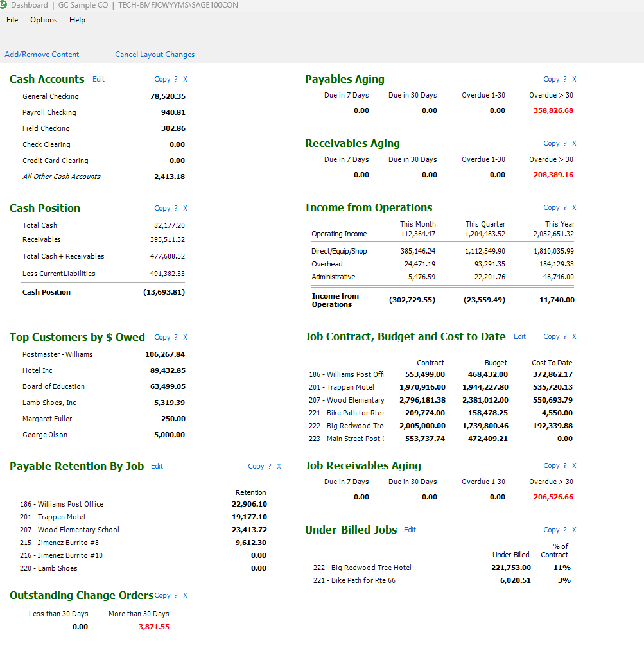Screen dimensions: 644x660
Task: Close the Cash Accounts panel with X
Action: 186,80
